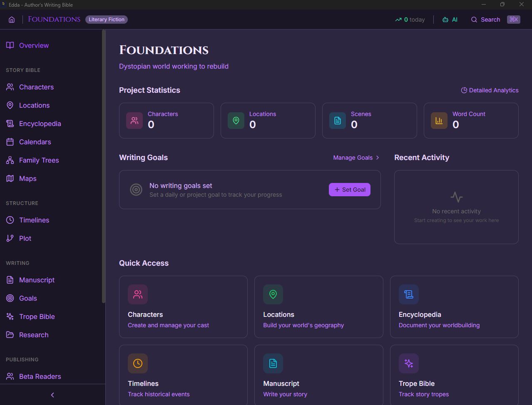The height and width of the screenshot is (405, 532).
Task: Click the Calendars icon in the sidebar
Action: [x=10, y=142]
